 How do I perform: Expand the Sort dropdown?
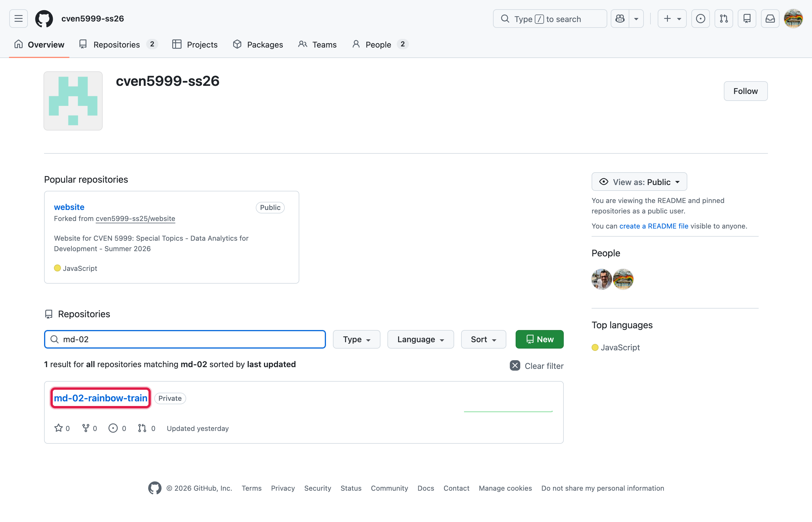(484, 339)
